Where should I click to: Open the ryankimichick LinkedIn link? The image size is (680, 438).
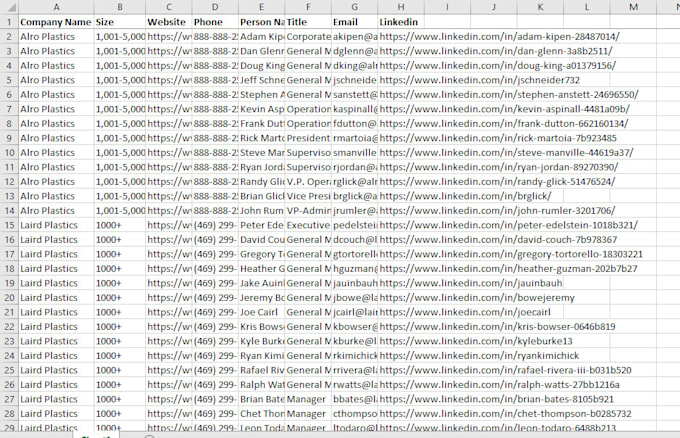pyautogui.click(x=479, y=356)
